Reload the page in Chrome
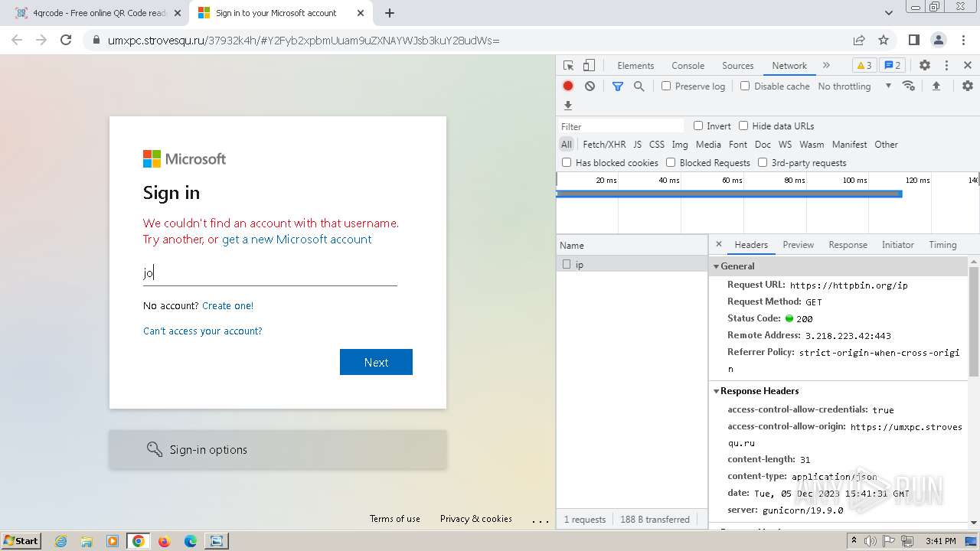Viewport: 980px width, 551px height. pos(66,40)
